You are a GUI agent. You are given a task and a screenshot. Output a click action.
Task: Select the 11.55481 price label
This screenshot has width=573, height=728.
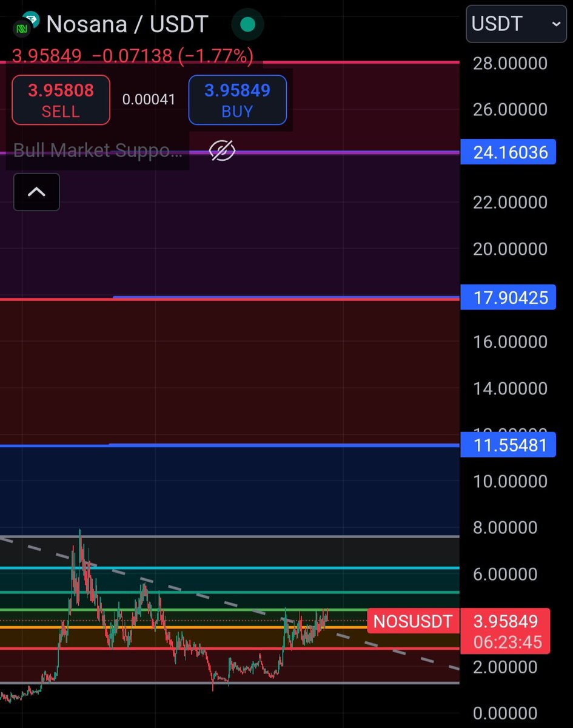point(508,445)
